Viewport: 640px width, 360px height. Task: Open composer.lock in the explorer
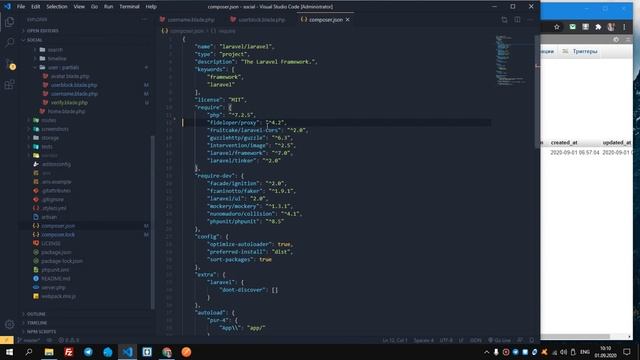coord(58,235)
